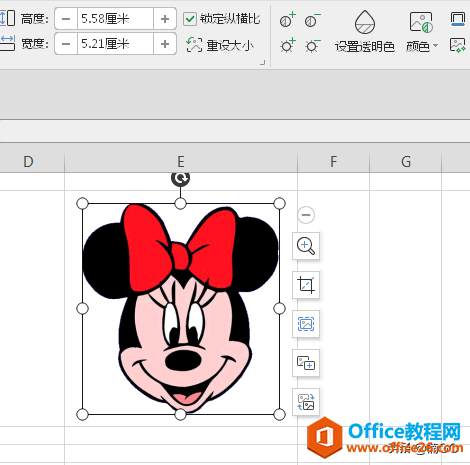Click the top-right resize handle of picture
Viewport: 470px width, 465px height.
point(279,203)
